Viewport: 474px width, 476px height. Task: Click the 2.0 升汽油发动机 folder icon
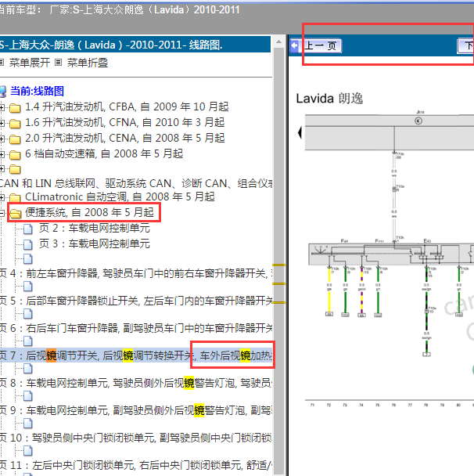(x=15, y=139)
